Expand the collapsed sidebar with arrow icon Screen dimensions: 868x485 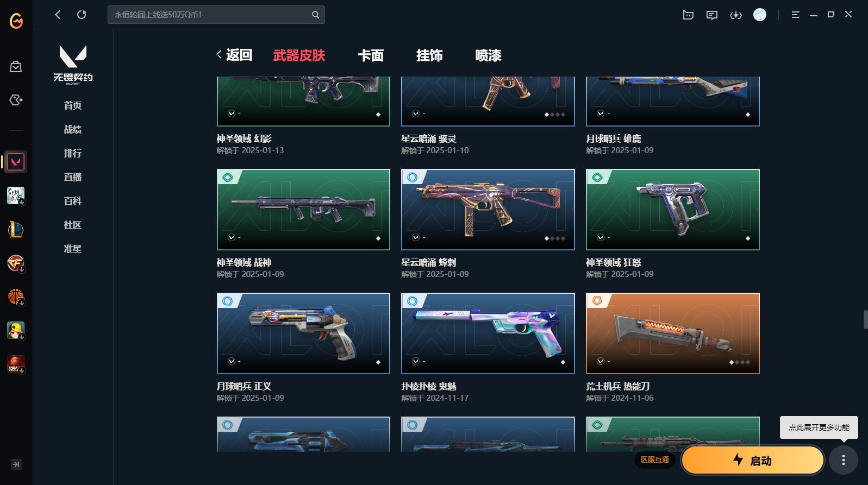pyautogui.click(x=16, y=464)
